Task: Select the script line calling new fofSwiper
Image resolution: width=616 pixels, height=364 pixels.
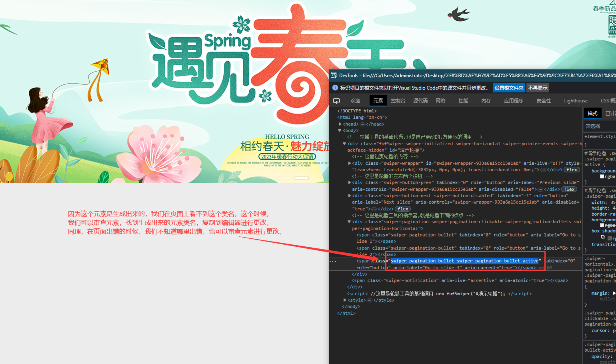Action: coord(439,294)
